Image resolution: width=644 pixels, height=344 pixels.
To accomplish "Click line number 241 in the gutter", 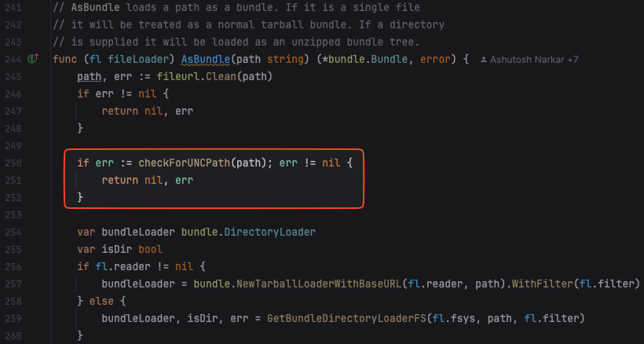I will [13, 7].
